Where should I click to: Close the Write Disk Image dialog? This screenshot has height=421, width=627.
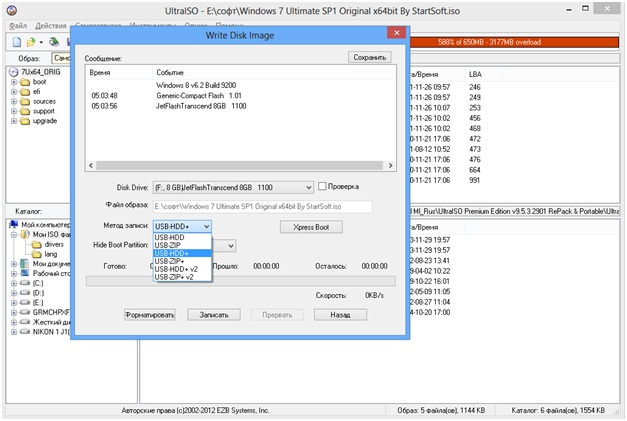point(396,33)
